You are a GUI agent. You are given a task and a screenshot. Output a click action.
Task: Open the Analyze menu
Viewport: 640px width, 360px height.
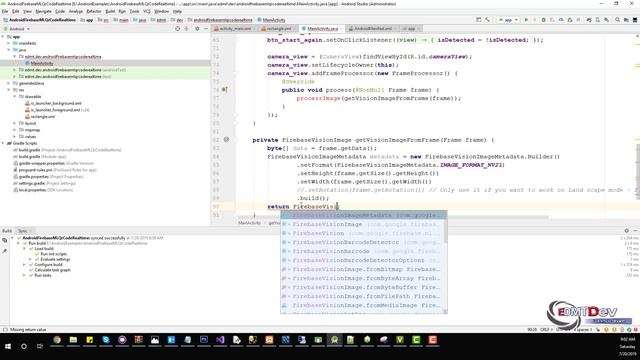click(x=76, y=11)
